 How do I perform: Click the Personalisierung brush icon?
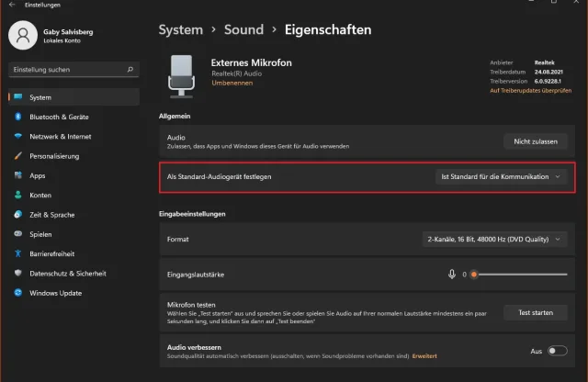[x=17, y=156]
